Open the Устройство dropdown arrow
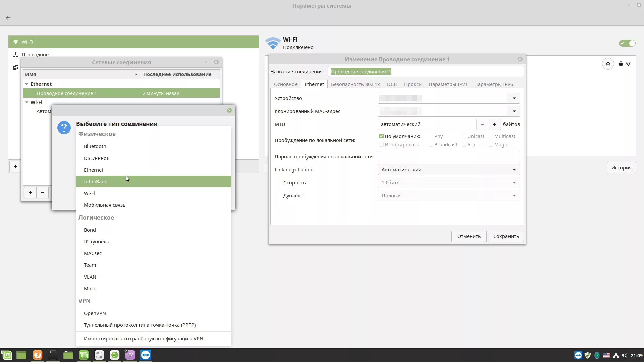Screen dimensions: 644x362 click(514, 98)
